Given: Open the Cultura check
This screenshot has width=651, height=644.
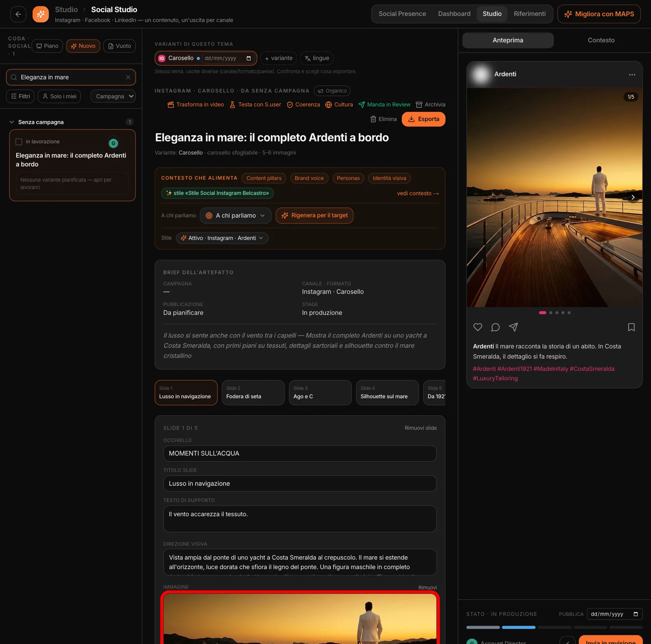Looking at the screenshot, I should [339, 105].
